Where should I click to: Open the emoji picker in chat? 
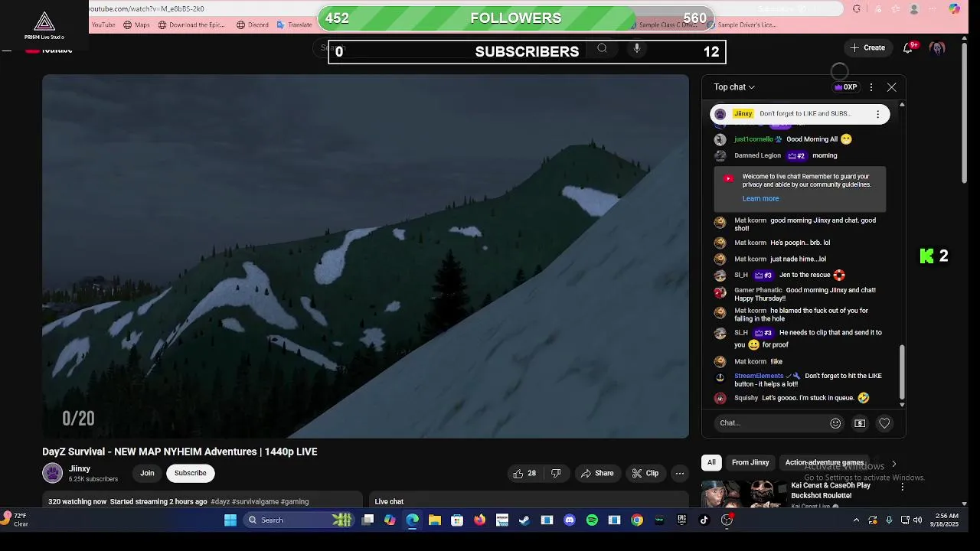click(835, 423)
